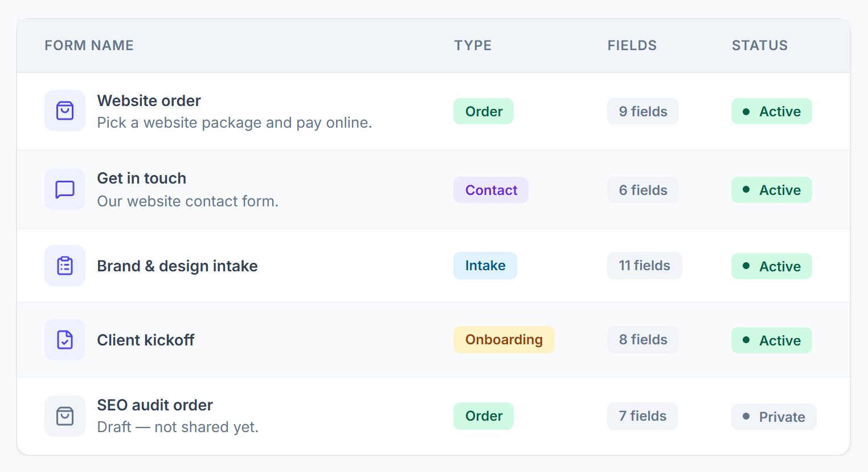Click the shopping bag icon for Website order
Viewport: 868px width, 472px height.
point(65,111)
